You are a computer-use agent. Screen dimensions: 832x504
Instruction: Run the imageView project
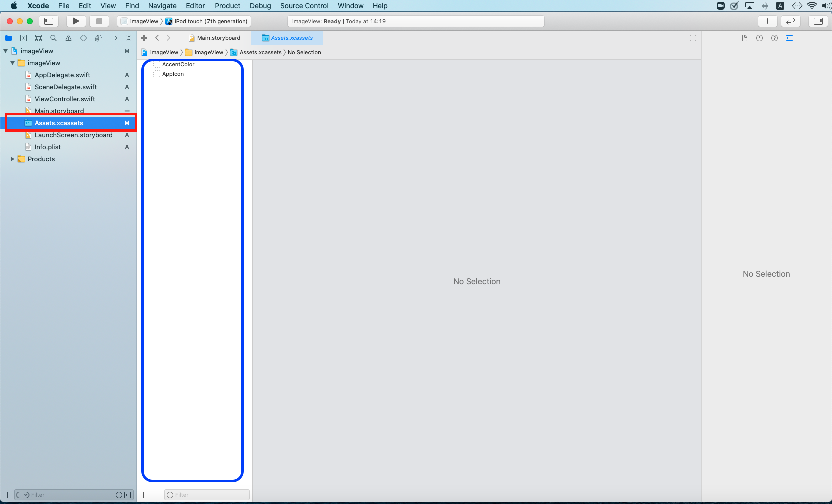coord(76,21)
